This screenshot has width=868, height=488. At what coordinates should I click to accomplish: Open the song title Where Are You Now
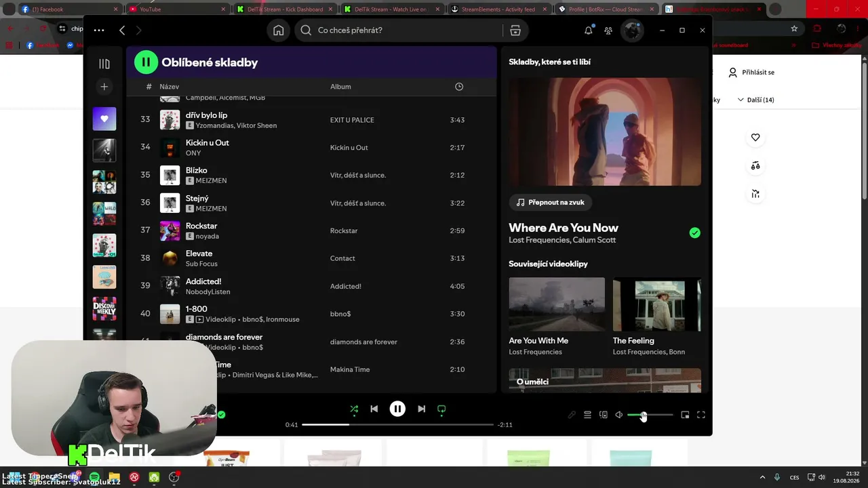point(564,228)
